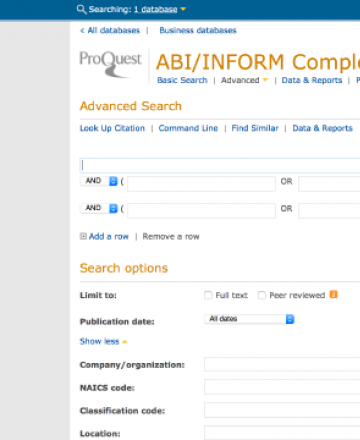The height and width of the screenshot is (440, 360).
Task: Open Data & Reports in the top navigation
Action: click(x=312, y=80)
